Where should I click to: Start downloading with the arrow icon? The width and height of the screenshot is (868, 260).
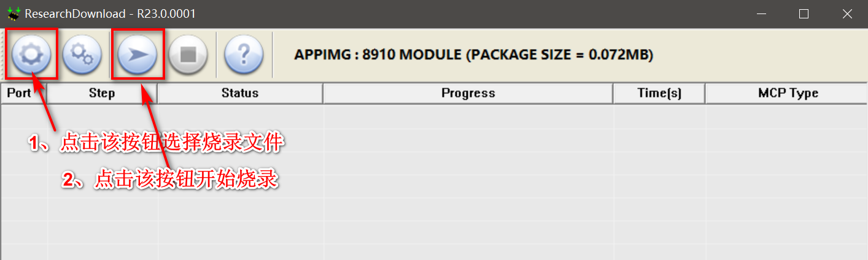[138, 55]
